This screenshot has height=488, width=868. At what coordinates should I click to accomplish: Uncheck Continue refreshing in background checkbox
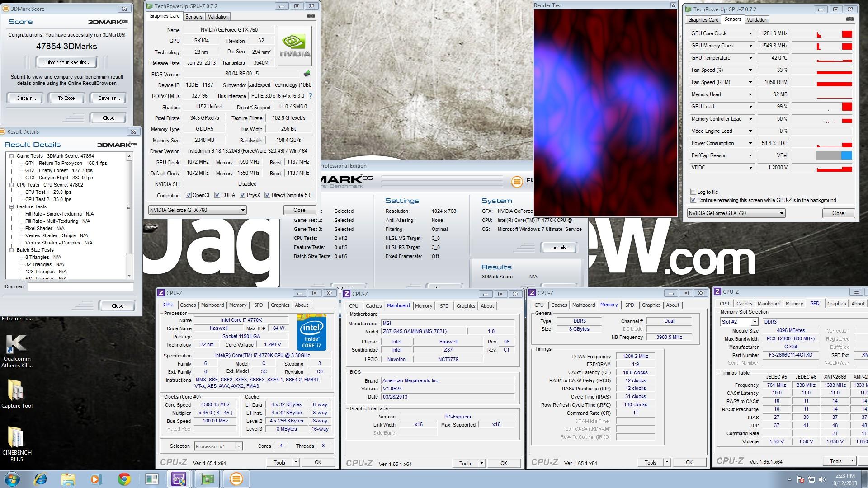point(693,200)
